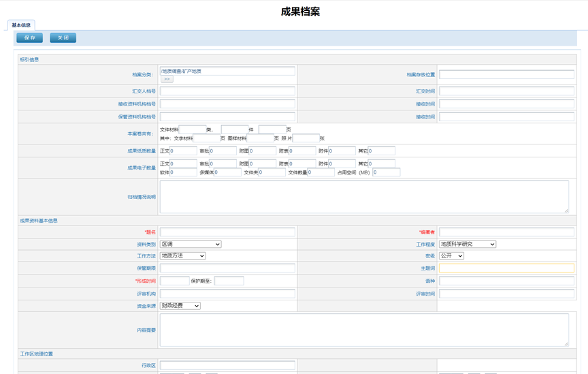Click the 编著者 input field
588x374 pixels.
(506, 232)
